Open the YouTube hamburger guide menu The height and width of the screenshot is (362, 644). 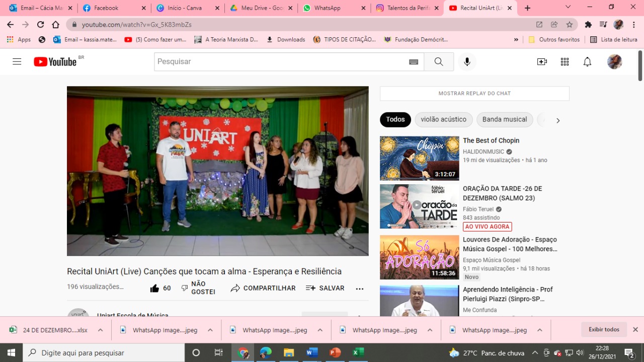(x=17, y=61)
